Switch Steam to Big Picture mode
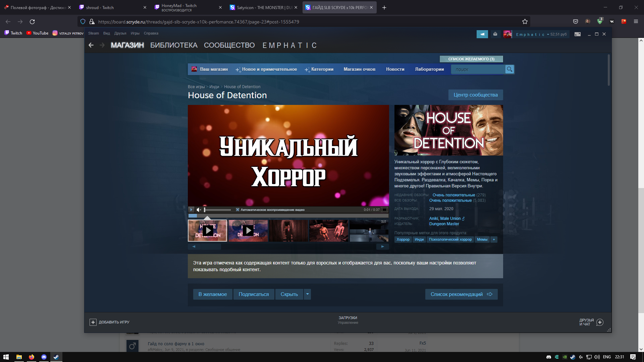Image resolution: width=644 pixels, height=362 pixels. click(x=577, y=34)
